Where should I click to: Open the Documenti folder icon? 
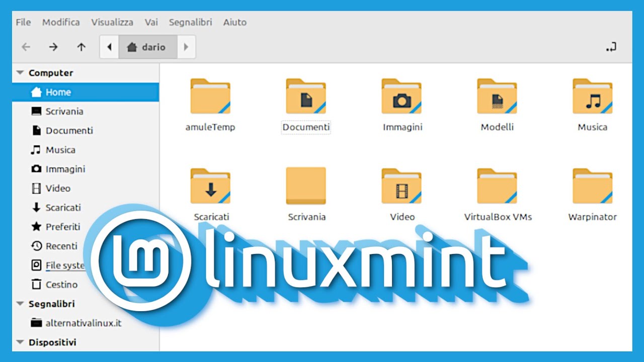[x=306, y=97]
